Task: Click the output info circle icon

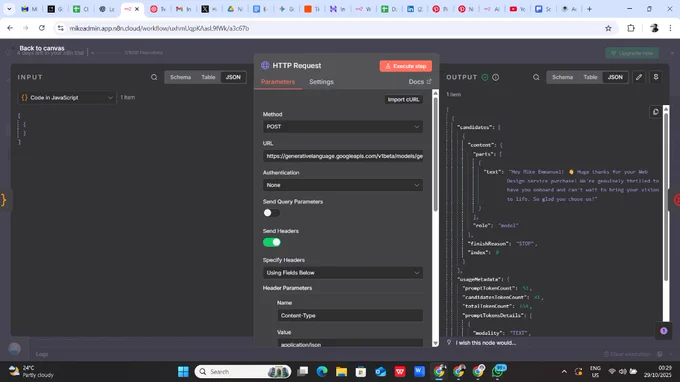Action: tap(496, 77)
